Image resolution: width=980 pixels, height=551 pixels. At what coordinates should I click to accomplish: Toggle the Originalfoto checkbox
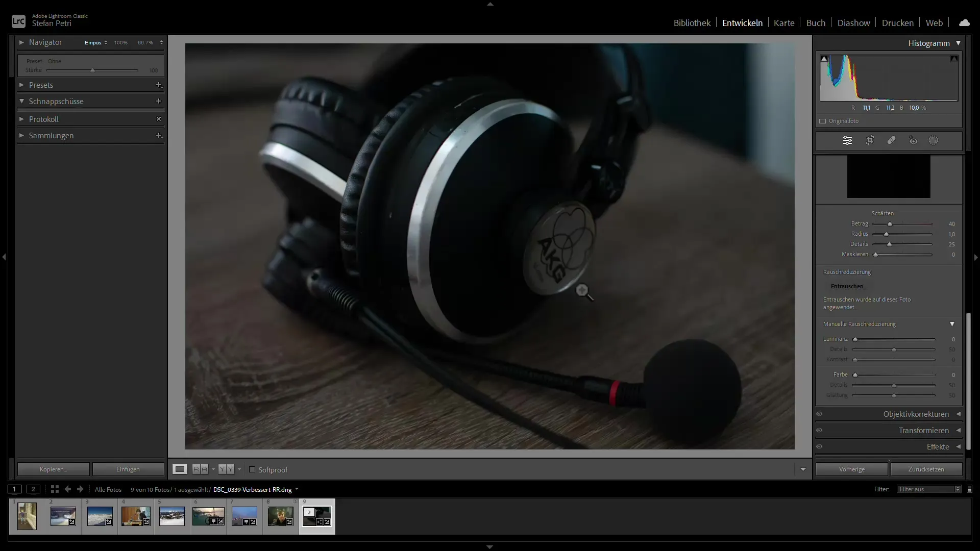823,121
